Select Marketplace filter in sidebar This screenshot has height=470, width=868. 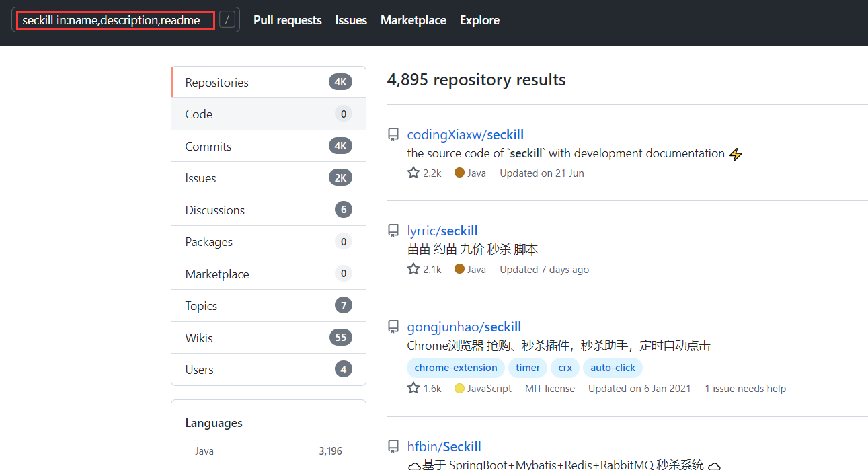coord(269,274)
